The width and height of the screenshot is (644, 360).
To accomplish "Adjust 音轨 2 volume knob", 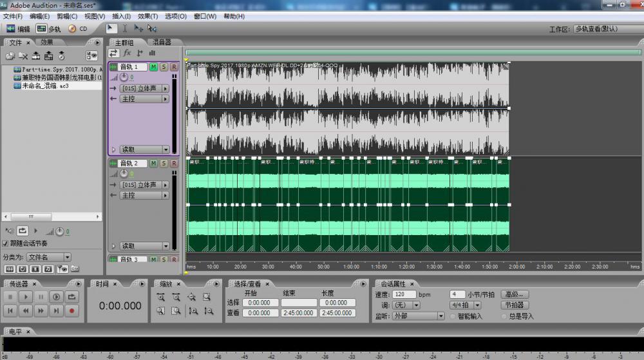I will [124, 174].
